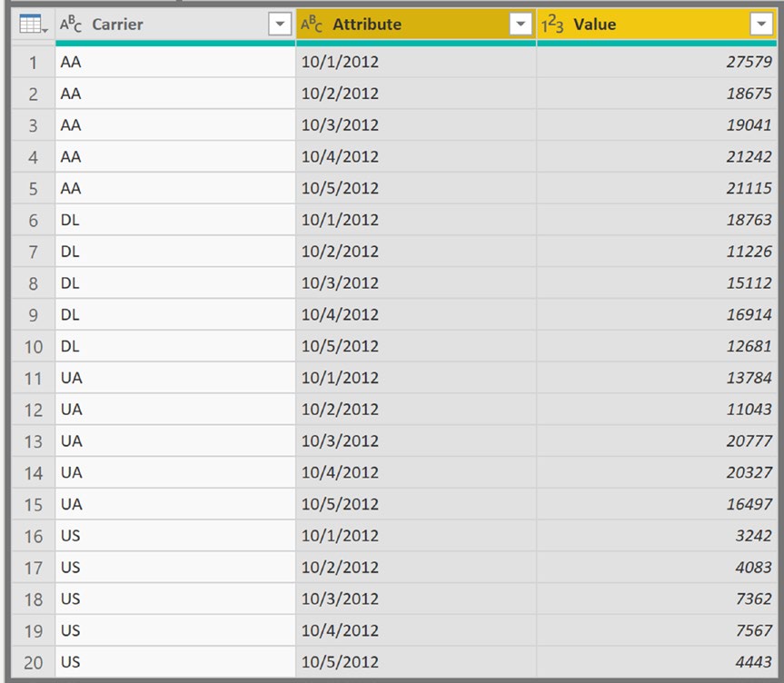This screenshot has width=784, height=683.
Task: Click the value 7362
Action: (657, 599)
